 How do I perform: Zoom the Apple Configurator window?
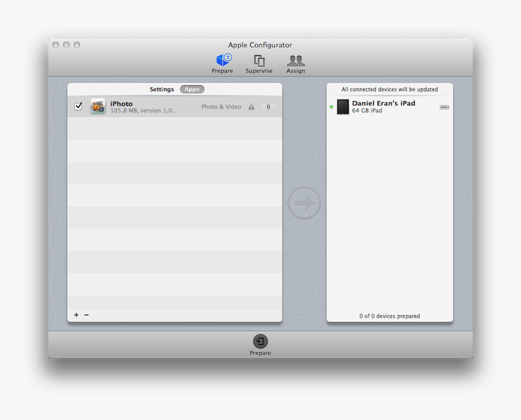click(77, 45)
